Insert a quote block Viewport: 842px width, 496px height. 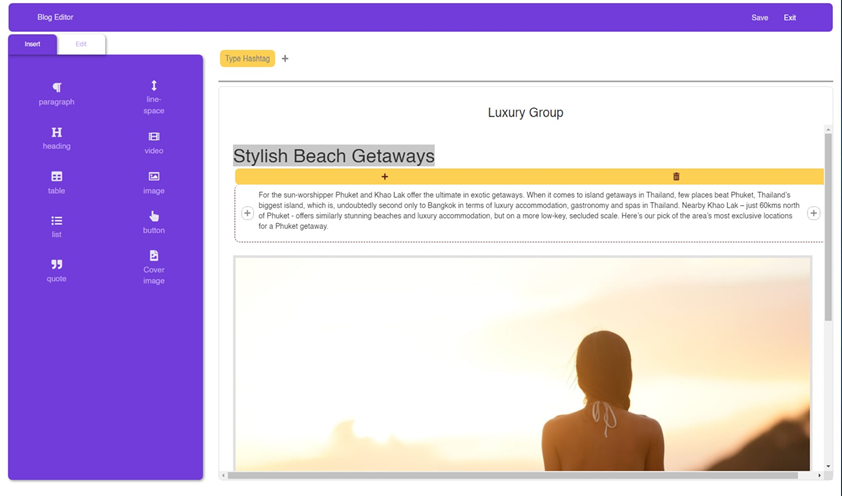(x=57, y=265)
